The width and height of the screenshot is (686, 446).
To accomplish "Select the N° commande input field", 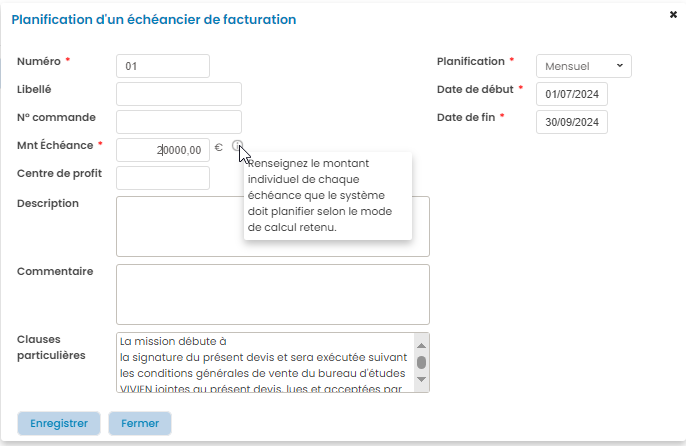I will tap(179, 122).
